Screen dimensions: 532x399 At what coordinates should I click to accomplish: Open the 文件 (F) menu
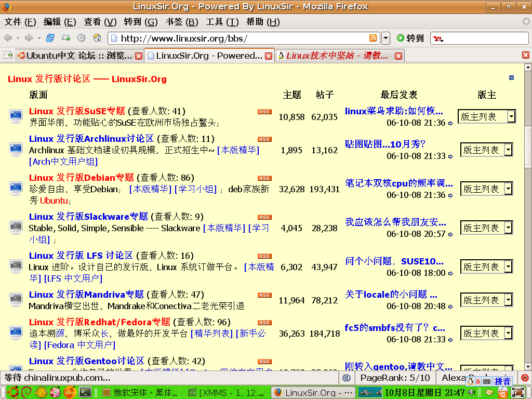[20, 22]
